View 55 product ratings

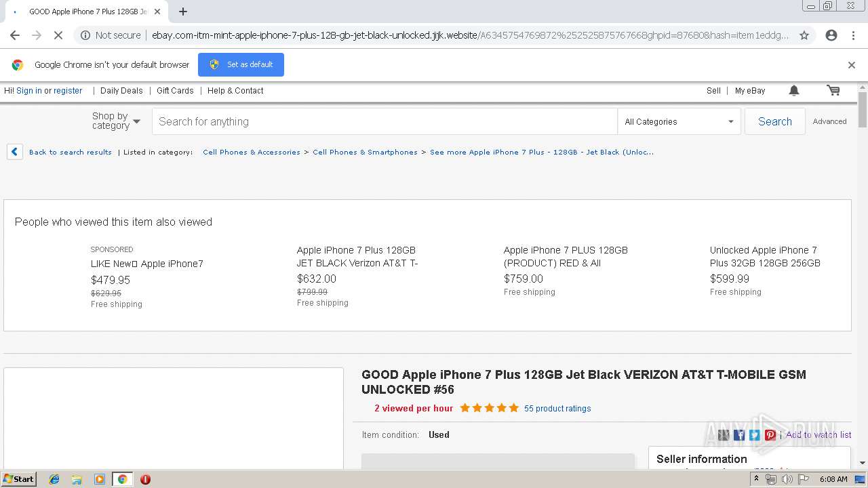point(557,409)
